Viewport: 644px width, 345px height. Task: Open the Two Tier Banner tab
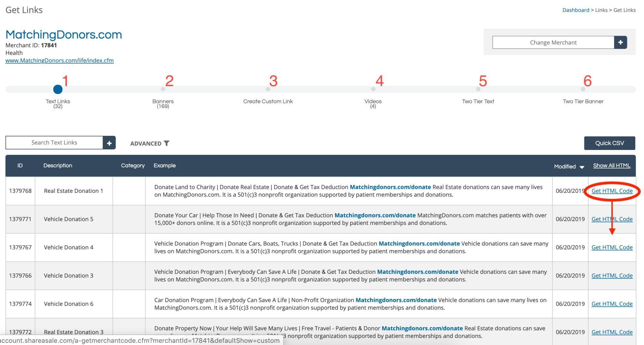click(583, 101)
